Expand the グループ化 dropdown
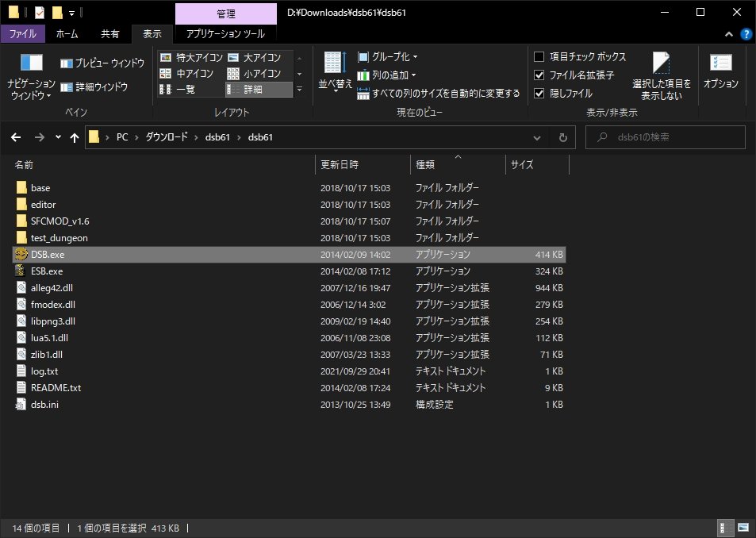The image size is (756, 538). click(x=388, y=57)
